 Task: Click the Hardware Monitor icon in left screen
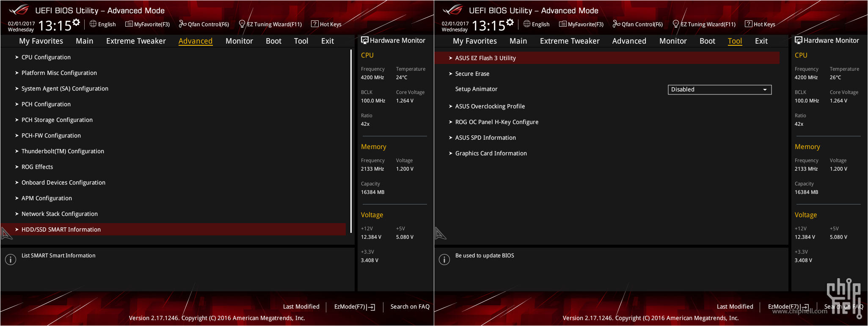coord(365,40)
